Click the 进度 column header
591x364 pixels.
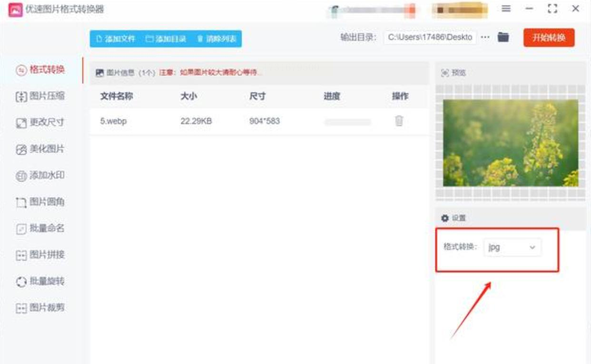coord(332,96)
